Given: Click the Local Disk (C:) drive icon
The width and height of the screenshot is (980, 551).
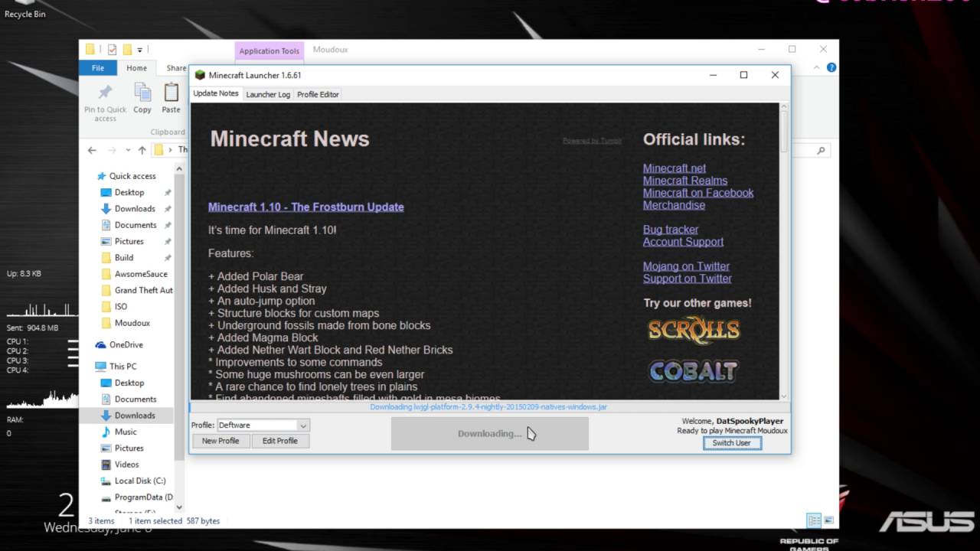Looking at the screenshot, I should click(x=106, y=481).
